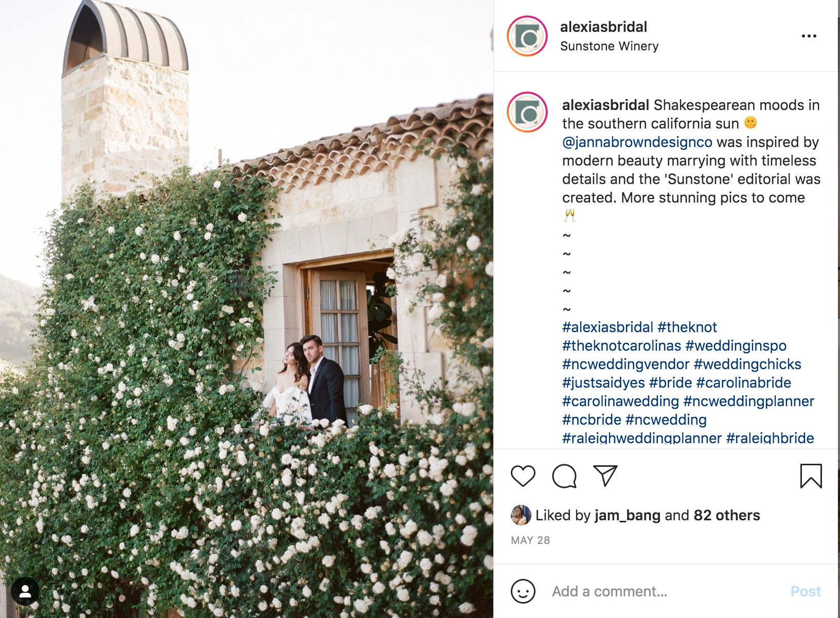This screenshot has height=618, width=840.
Task: Click the alexiasbridal username in header
Action: tap(603, 27)
